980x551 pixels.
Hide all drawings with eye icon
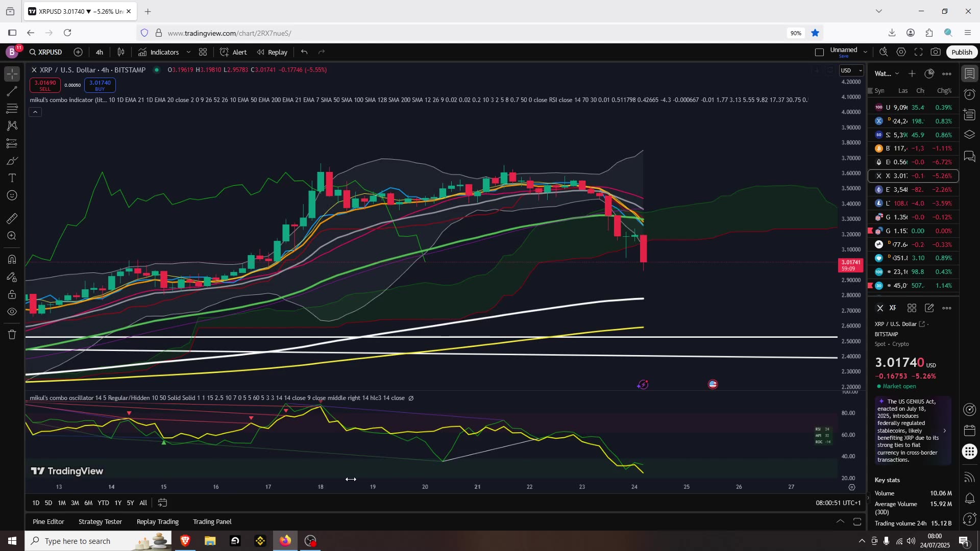[12, 312]
